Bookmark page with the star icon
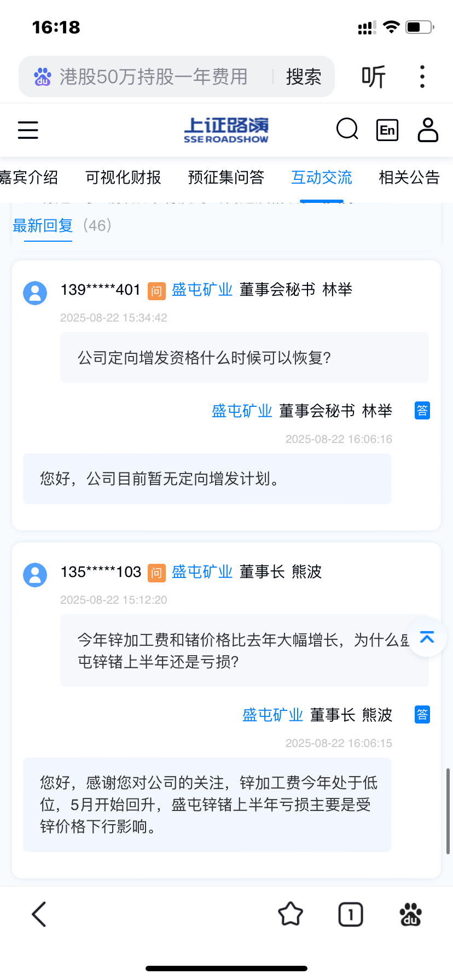This screenshot has width=453, height=980. coord(291,914)
